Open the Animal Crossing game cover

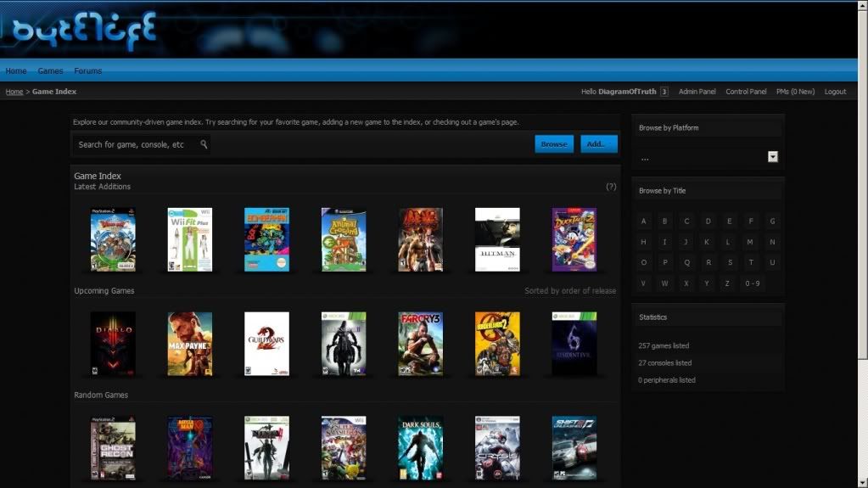[344, 240]
